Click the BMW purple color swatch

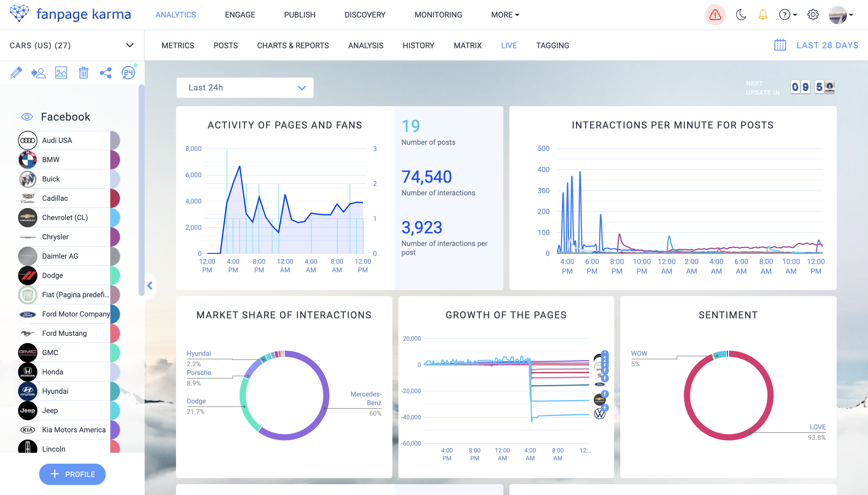pos(115,160)
